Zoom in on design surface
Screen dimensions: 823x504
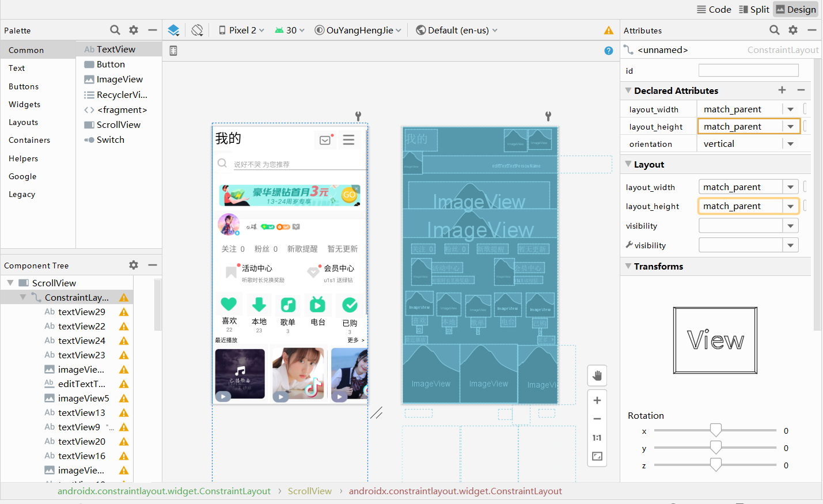[x=597, y=400]
